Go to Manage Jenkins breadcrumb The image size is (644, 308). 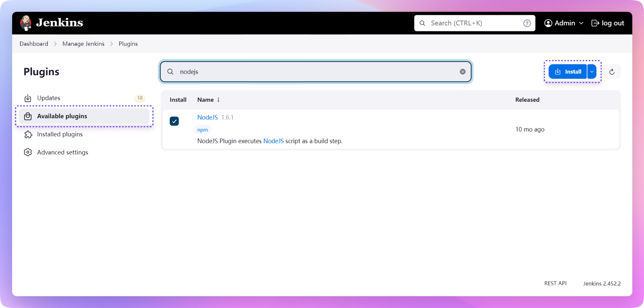pyautogui.click(x=83, y=44)
